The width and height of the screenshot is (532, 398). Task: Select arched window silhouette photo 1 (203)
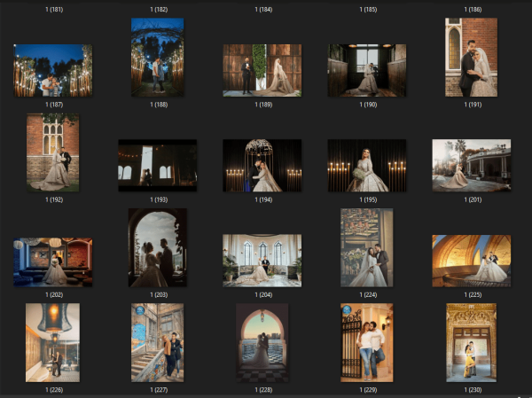pyautogui.click(x=157, y=248)
